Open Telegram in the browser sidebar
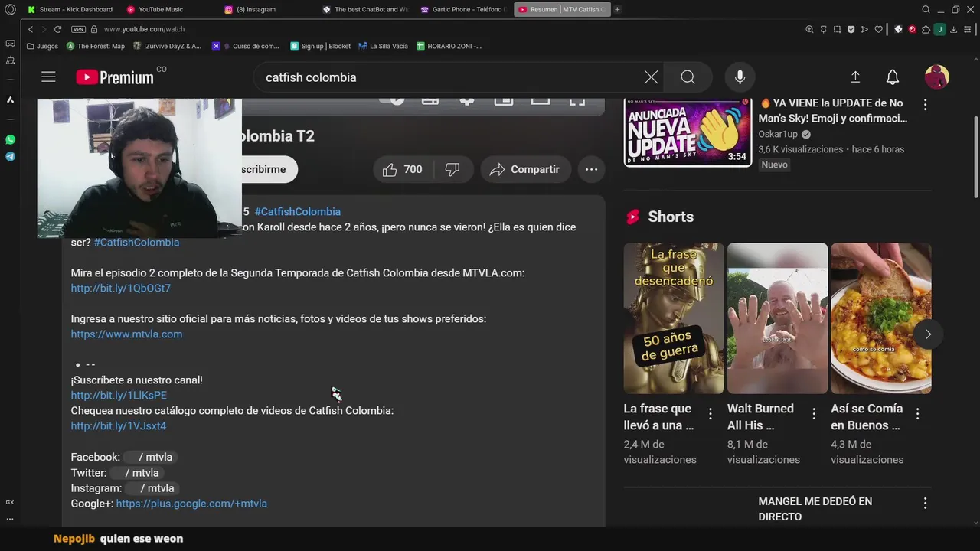 10,156
